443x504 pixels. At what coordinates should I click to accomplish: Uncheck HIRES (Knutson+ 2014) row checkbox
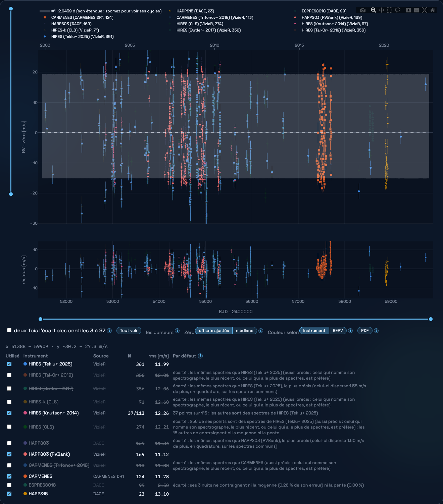pos(9,413)
